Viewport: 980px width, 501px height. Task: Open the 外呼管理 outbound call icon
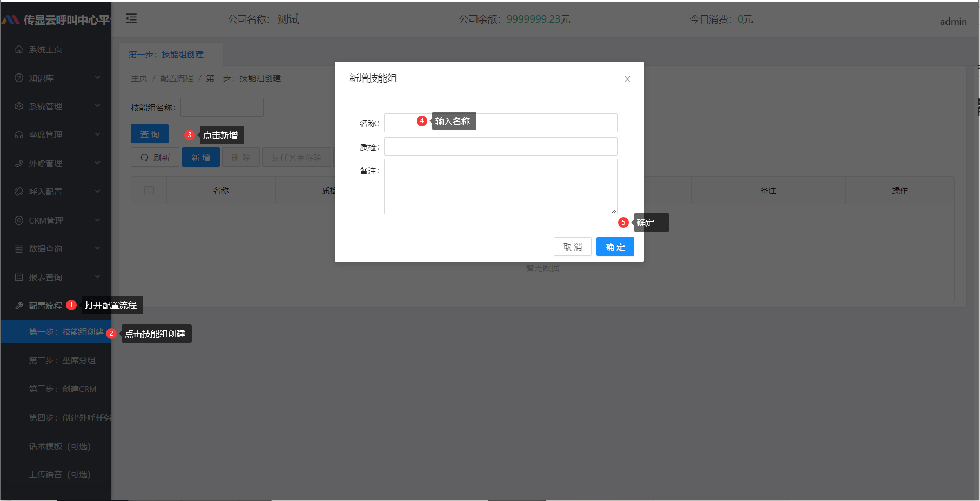[x=18, y=163]
